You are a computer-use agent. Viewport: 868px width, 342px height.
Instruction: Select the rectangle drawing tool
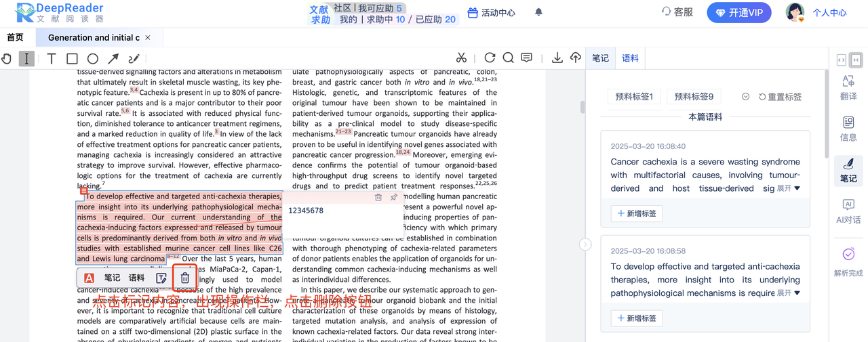72,59
